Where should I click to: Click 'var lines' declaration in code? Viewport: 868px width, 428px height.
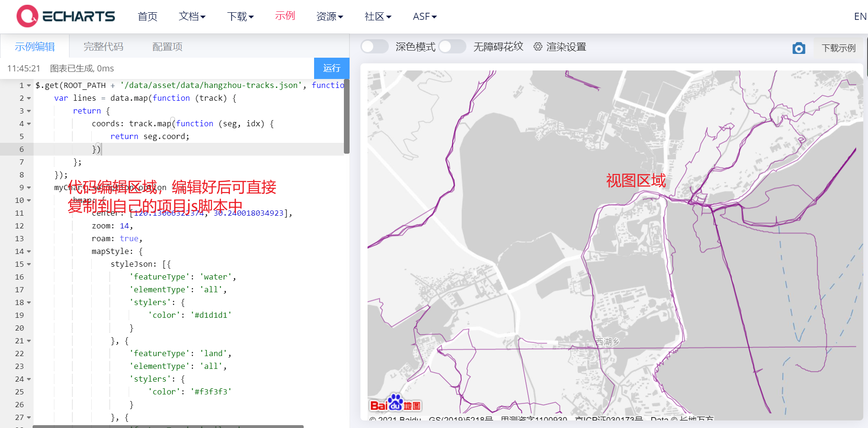[75, 98]
